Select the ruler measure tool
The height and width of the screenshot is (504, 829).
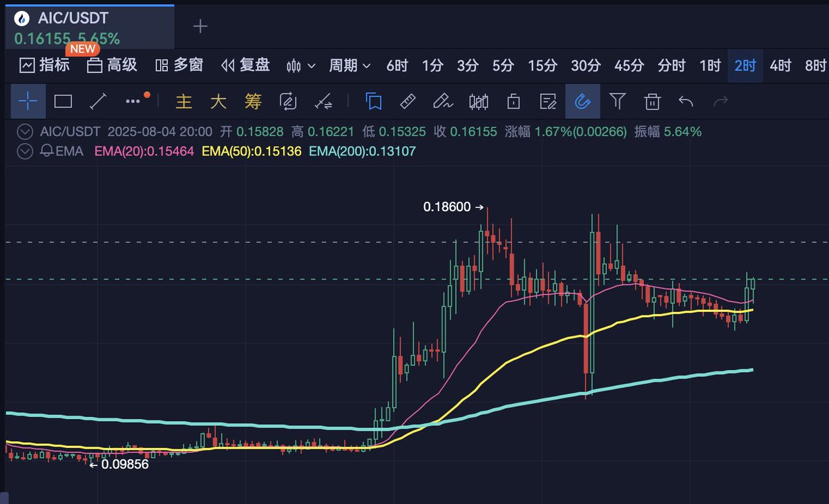(408, 101)
